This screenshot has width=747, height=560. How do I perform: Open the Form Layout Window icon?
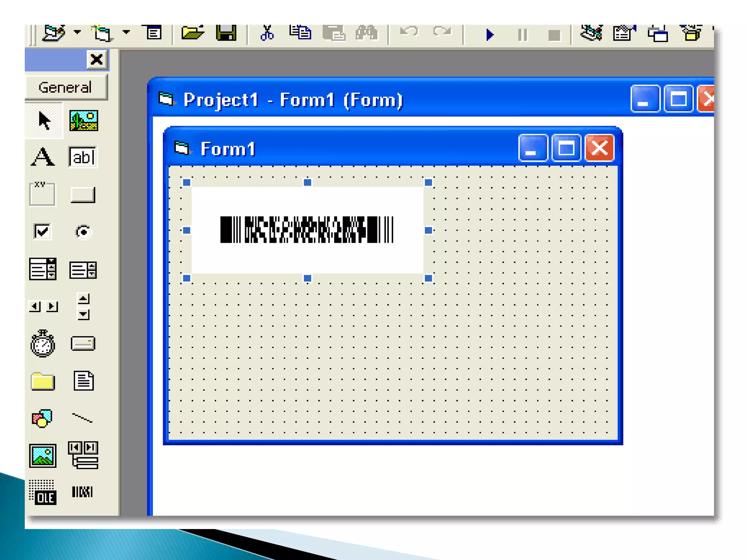(x=658, y=34)
